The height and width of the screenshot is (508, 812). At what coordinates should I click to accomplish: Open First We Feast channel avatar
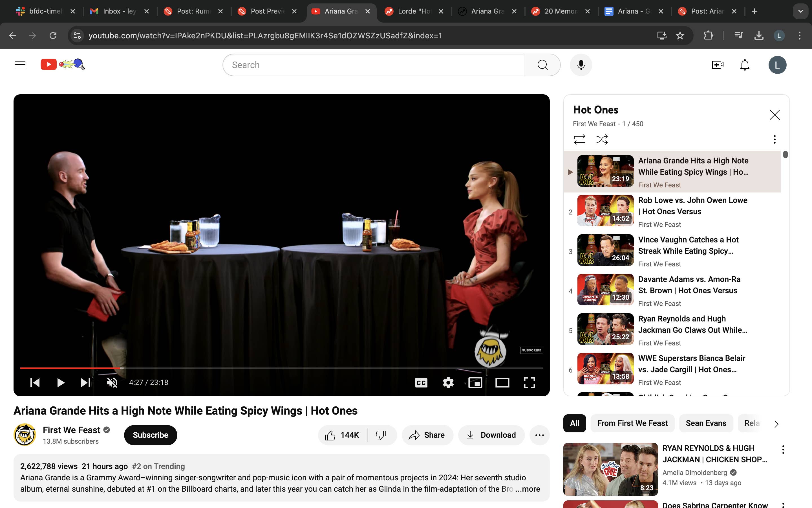25,434
